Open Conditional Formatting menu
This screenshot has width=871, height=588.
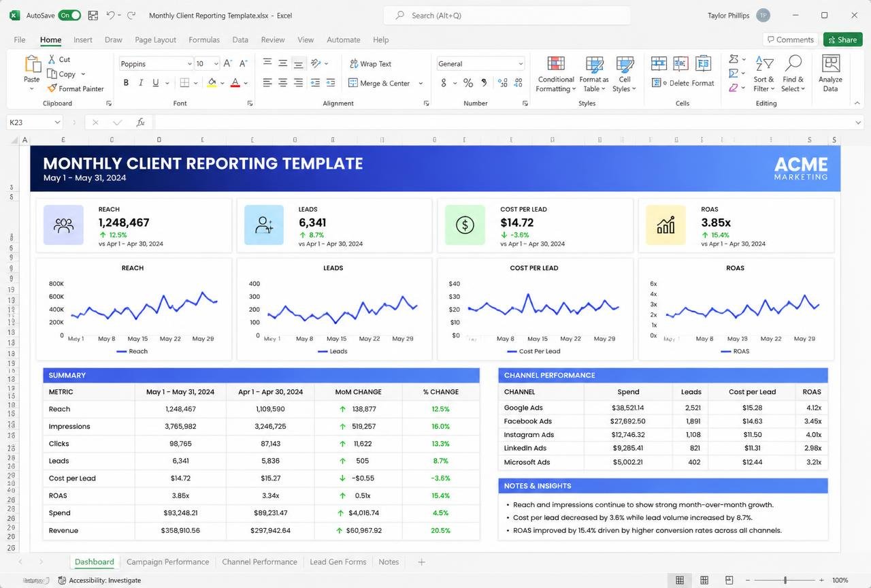tap(556, 75)
